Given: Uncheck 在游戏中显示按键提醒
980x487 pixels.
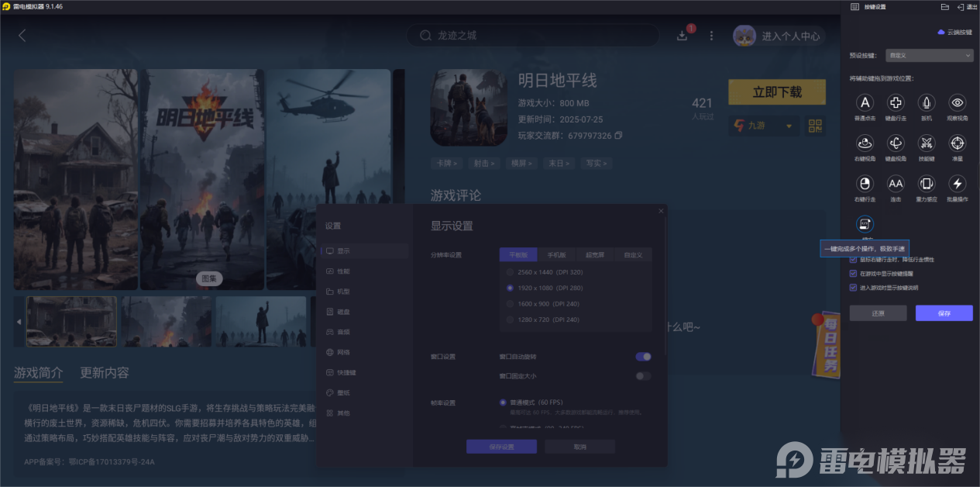Looking at the screenshot, I should click(854, 274).
